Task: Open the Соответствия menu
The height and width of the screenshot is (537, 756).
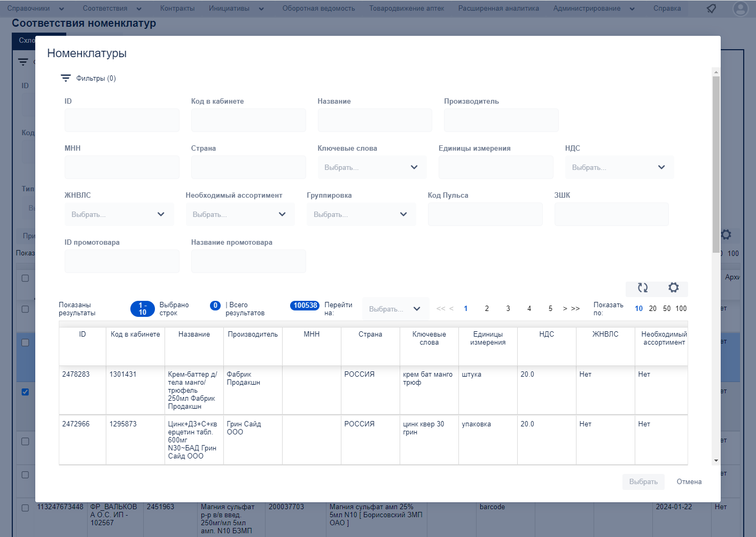Action: point(112,9)
